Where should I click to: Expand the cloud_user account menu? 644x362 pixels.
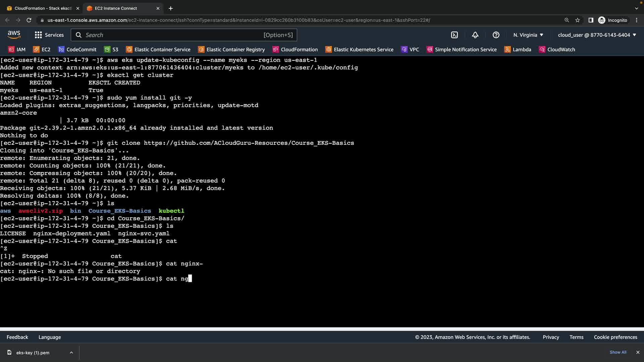pyautogui.click(x=597, y=35)
